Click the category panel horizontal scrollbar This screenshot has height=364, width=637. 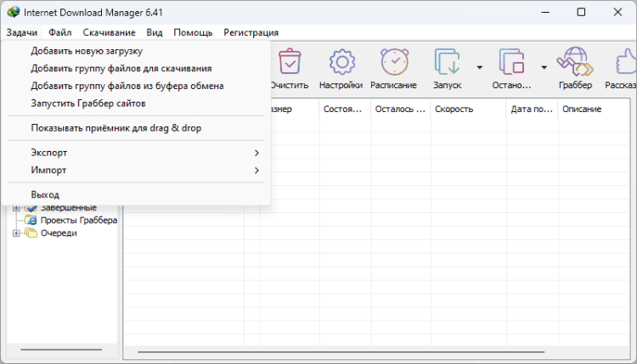61,349
